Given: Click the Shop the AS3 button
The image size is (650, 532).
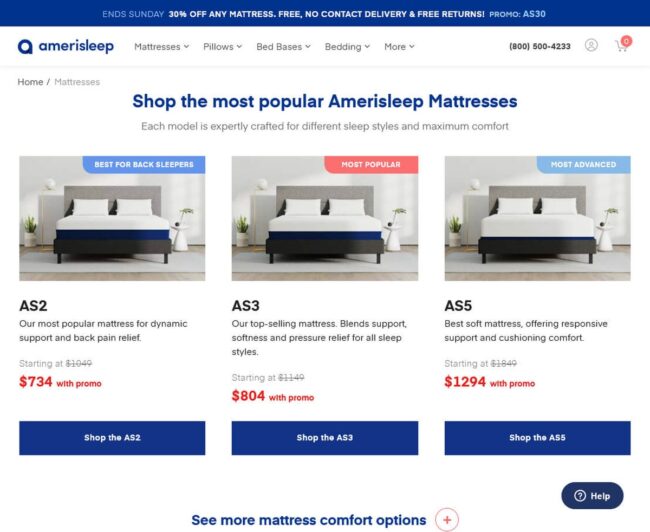Looking at the screenshot, I should (325, 438).
